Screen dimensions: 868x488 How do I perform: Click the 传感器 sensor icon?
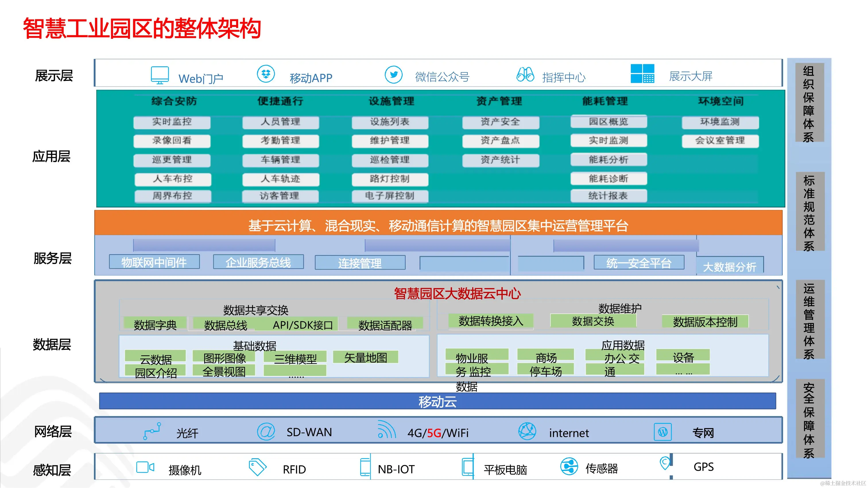coord(569,466)
